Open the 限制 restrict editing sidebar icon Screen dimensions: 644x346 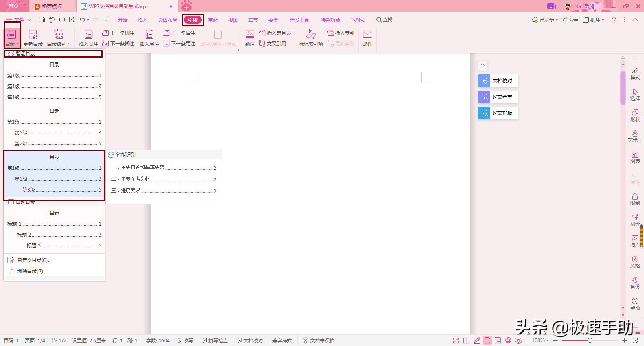[x=635, y=199]
